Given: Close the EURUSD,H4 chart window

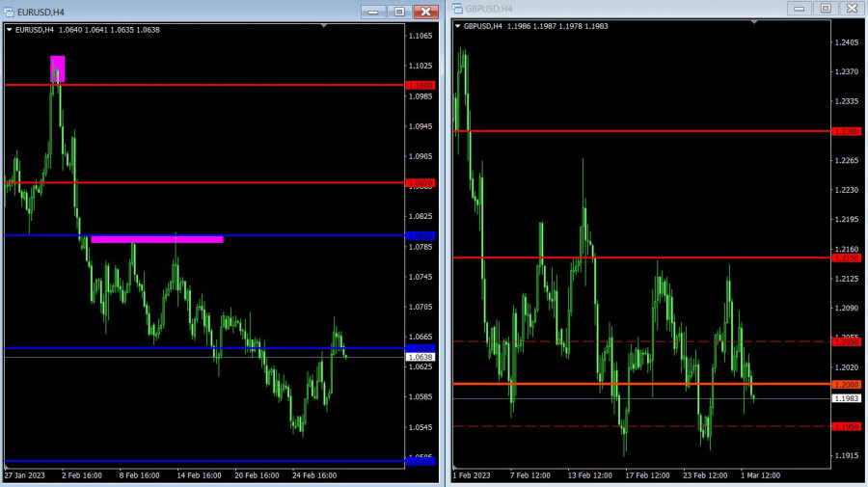Looking at the screenshot, I should (426, 12).
